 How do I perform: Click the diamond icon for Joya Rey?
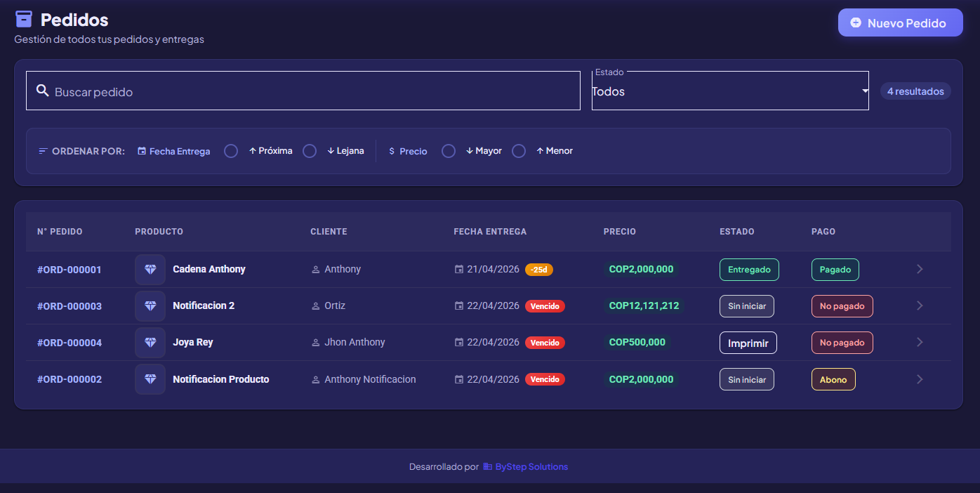(x=150, y=343)
